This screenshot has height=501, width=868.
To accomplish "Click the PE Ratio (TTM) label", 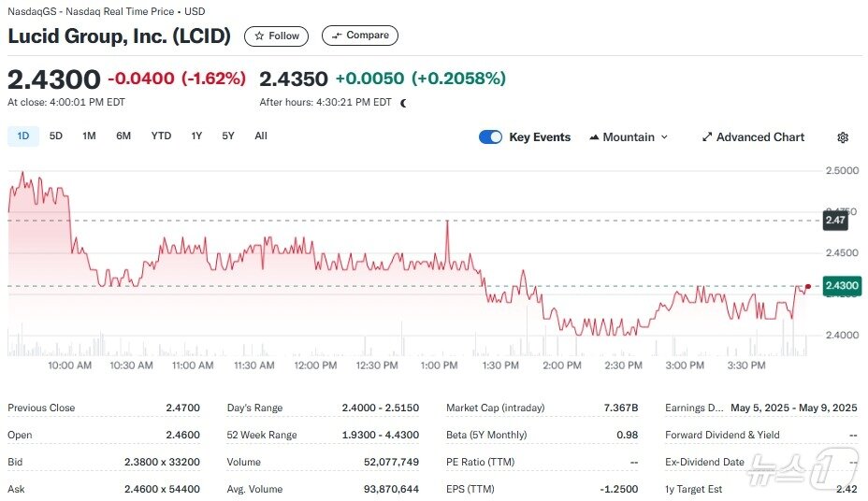I will pos(481,462).
